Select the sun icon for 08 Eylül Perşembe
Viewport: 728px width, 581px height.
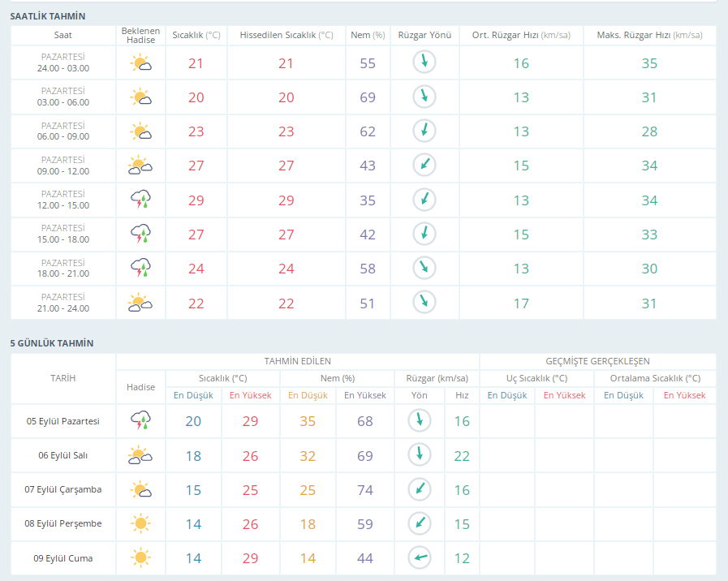[x=140, y=524]
